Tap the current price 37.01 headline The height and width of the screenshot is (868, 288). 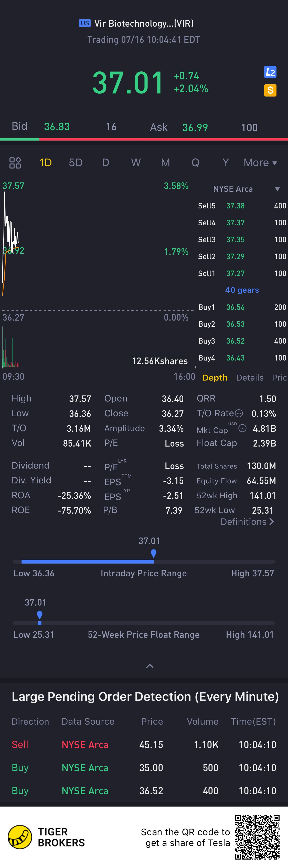click(x=128, y=82)
